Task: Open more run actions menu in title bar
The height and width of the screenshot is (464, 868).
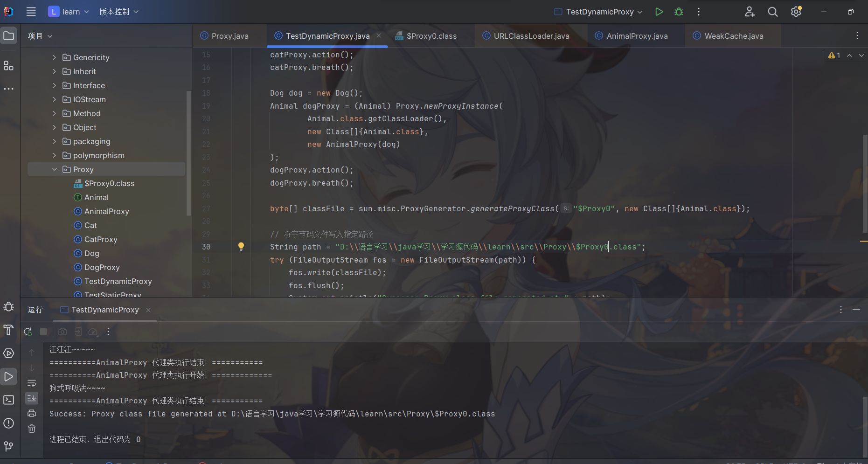Action: click(x=699, y=12)
